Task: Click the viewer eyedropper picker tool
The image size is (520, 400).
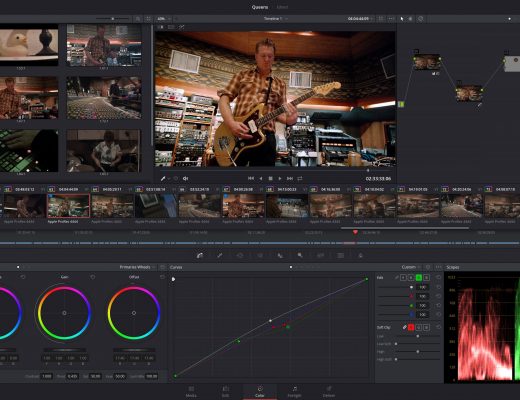Action: [x=163, y=179]
